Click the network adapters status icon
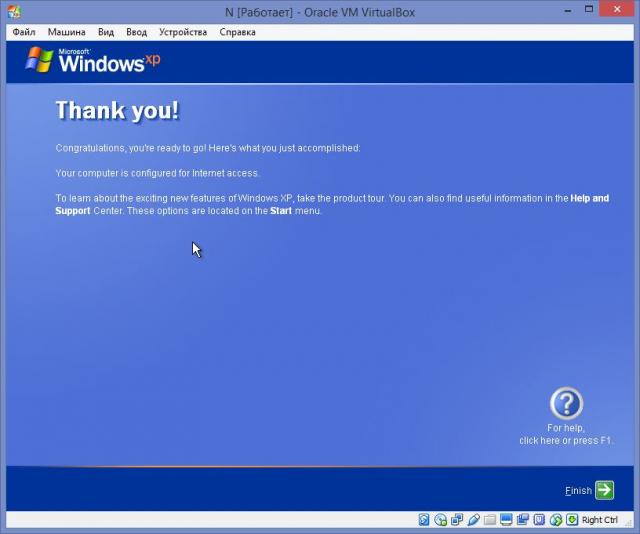The image size is (640, 534). coord(457,519)
